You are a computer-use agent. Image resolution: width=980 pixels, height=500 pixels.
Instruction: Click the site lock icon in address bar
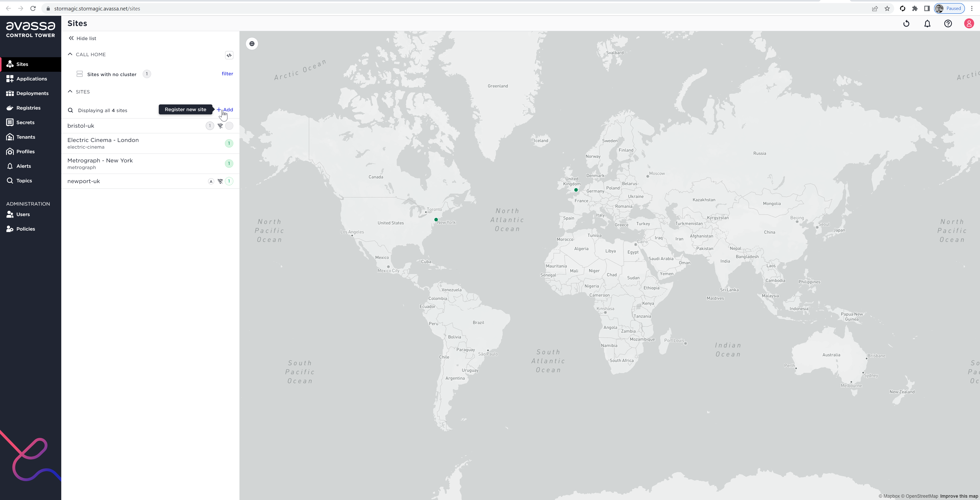coord(48,8)
